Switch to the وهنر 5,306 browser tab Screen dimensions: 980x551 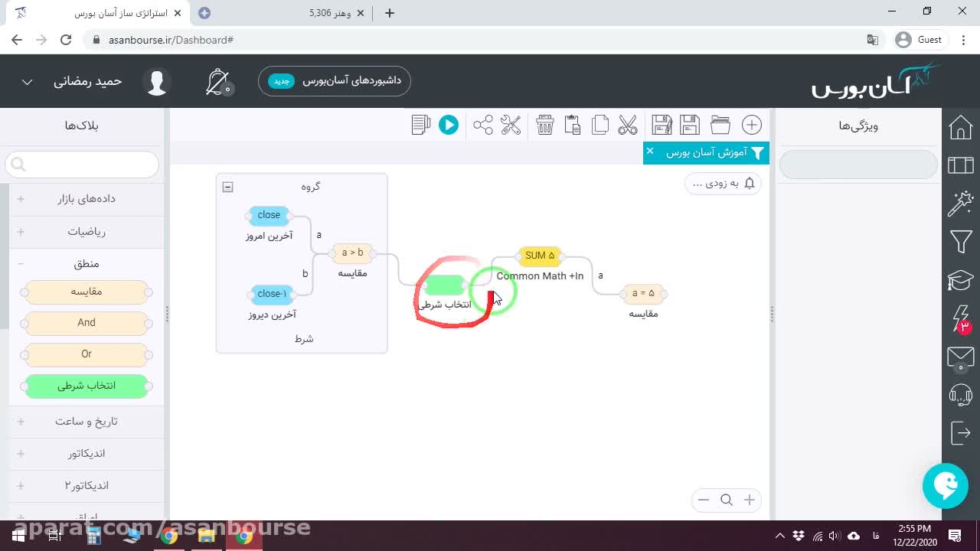(x=331, y=13)
